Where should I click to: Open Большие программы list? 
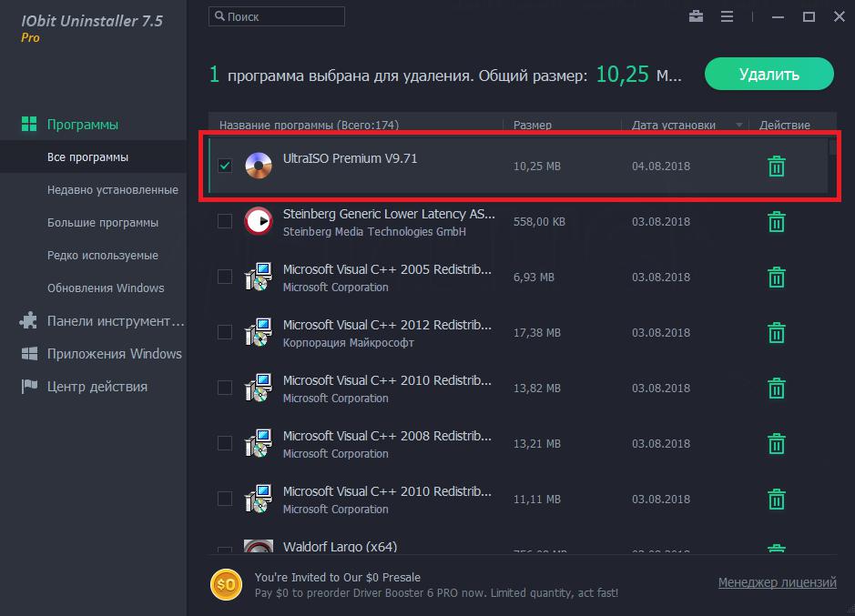coord(102,223)
